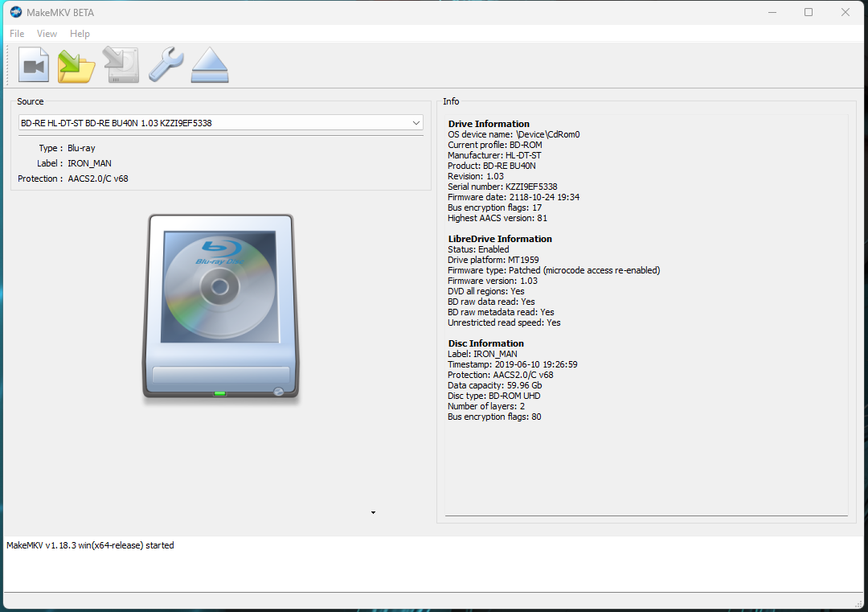The width and height of the screenshot is (868, 612).
Task: Click the MakeMKV app icon in the title bar
Action: tap(16, 12)
